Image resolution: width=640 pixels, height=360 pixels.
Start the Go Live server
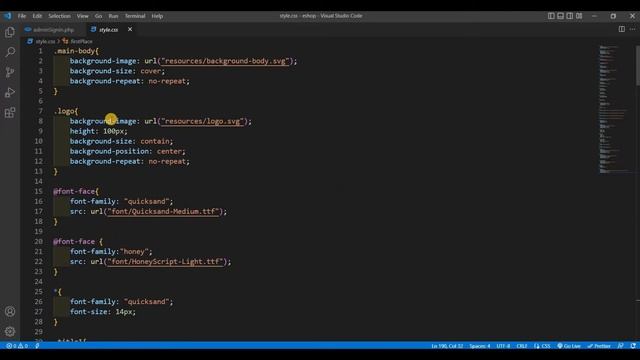[569, 346]
